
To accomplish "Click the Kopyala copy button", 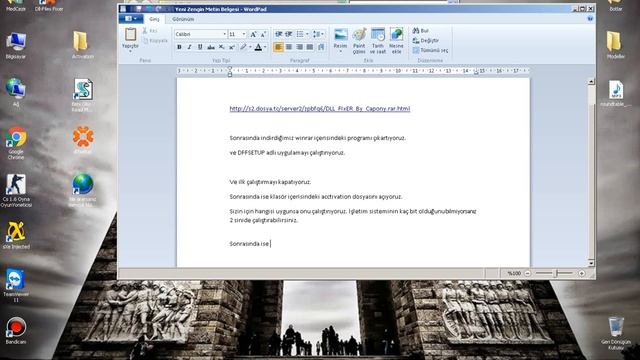I will [x=156, y=41].
